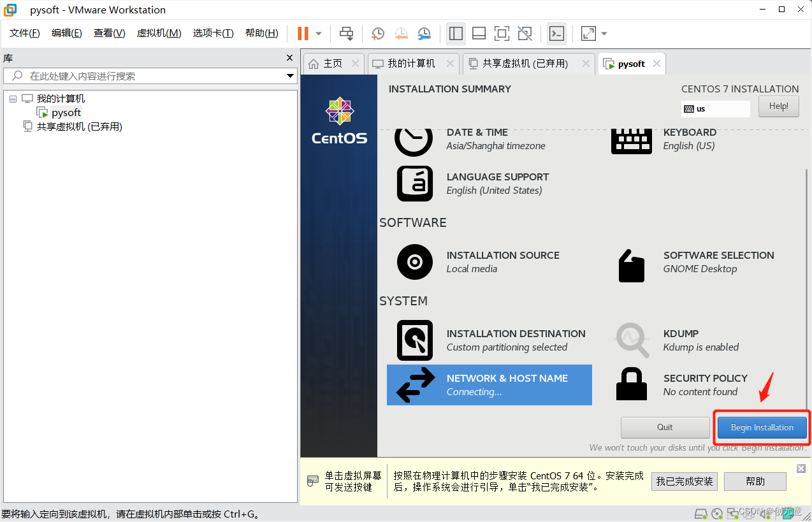
Task: Open the Snapshot Manager icon
Action: 424,33
